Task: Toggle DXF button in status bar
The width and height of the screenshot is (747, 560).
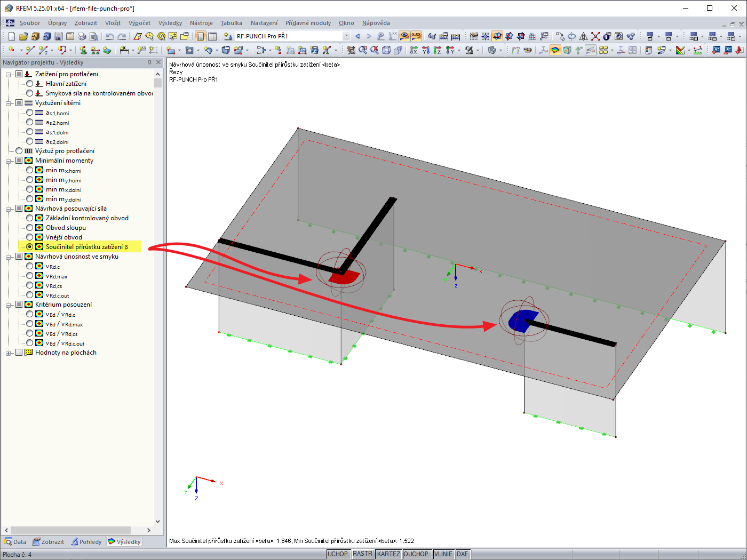Action: [463, 554]
